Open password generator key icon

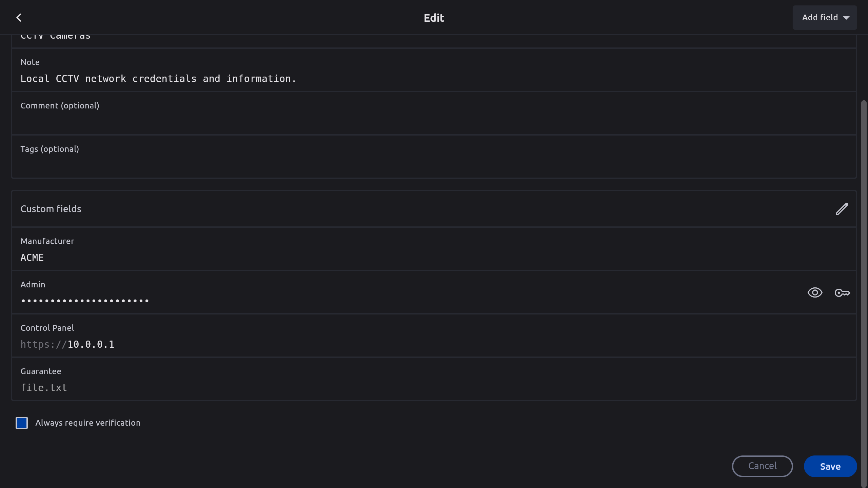coord(842,292)
